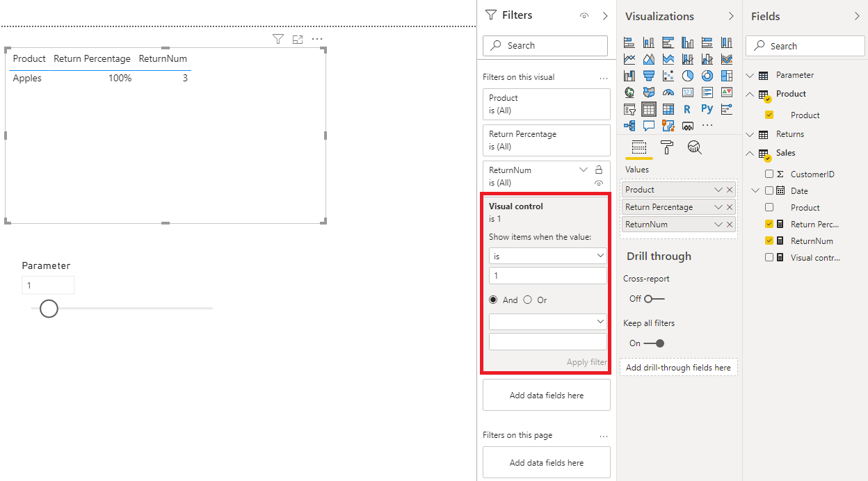The image size is (868, 481).
Task: Pick the R script visual
Action: [688, 109]
